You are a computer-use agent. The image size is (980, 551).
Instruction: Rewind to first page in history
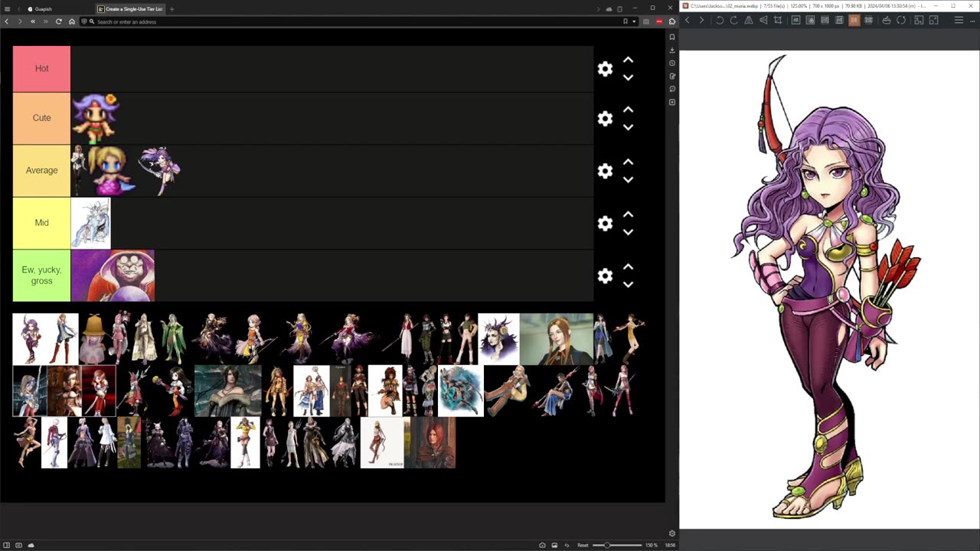tap(33, 21)
